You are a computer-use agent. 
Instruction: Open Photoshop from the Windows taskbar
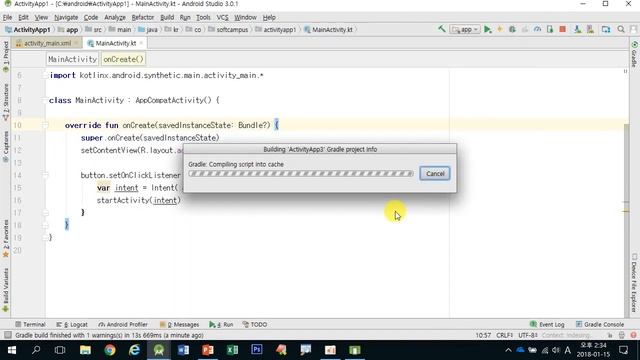coord(257,350)
